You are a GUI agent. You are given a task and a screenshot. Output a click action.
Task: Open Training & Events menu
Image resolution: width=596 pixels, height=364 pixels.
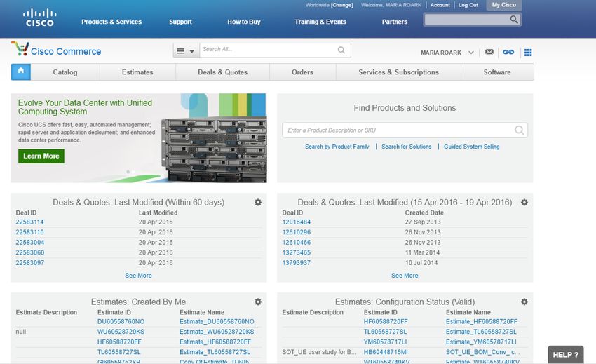click(320, 22)
